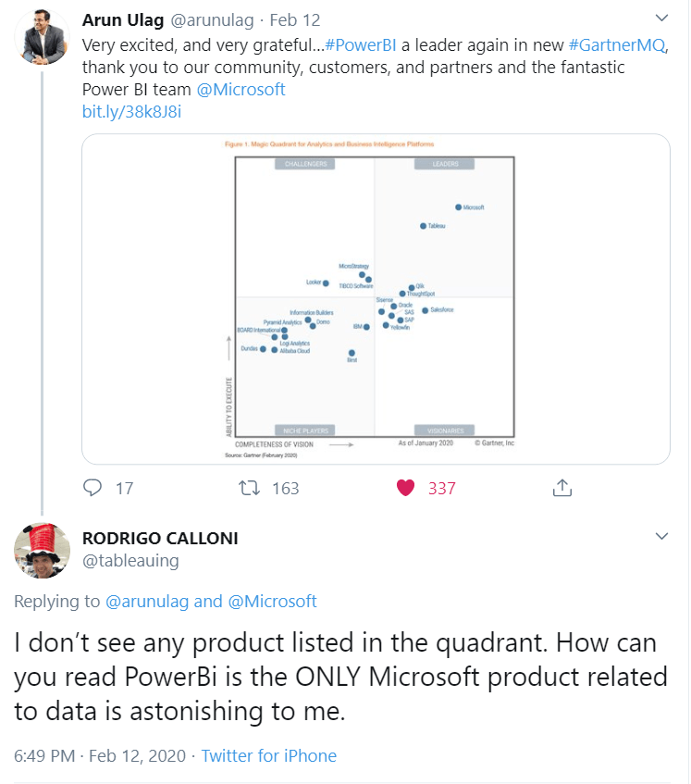Click the retweet arrows icon
This screenshot has height=784, width=691.
tap(249, 488)
